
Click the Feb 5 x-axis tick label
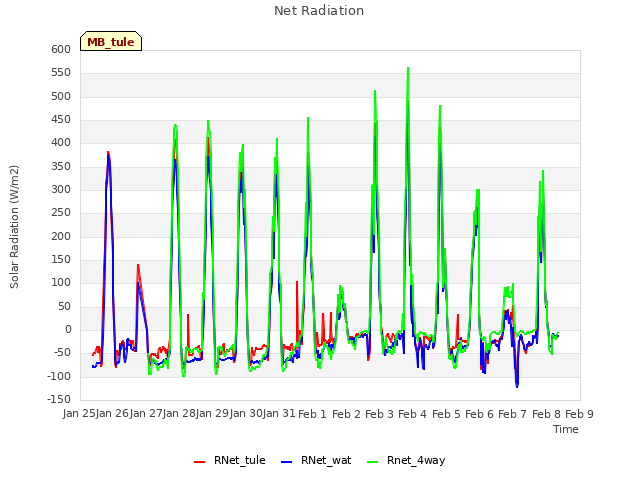tap(446, 414)
